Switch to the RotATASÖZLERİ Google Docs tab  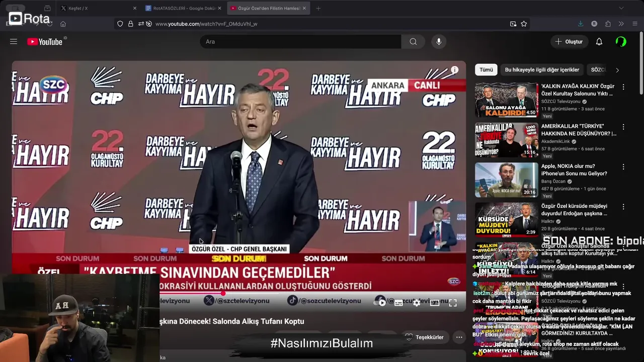[184, 8]
